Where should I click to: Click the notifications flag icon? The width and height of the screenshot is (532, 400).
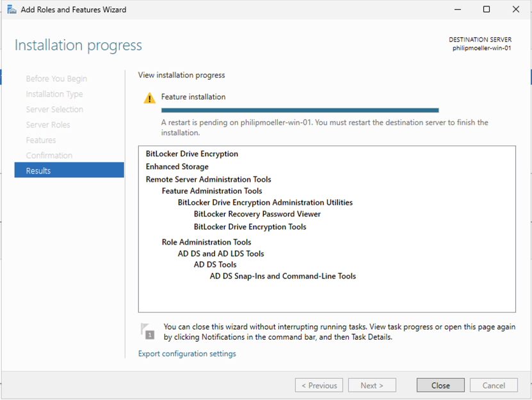click(x=148, y=332)
